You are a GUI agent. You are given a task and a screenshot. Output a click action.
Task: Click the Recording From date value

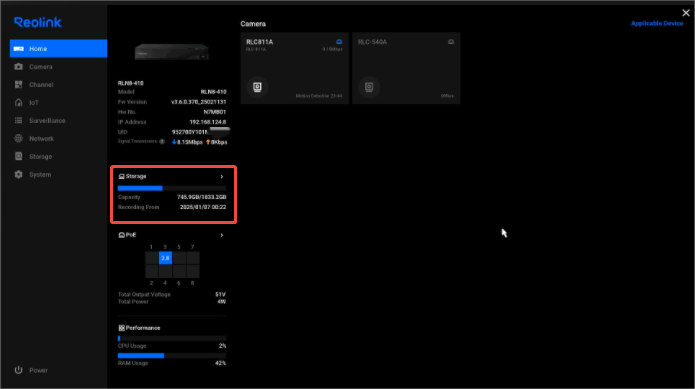tap(203, 207)
